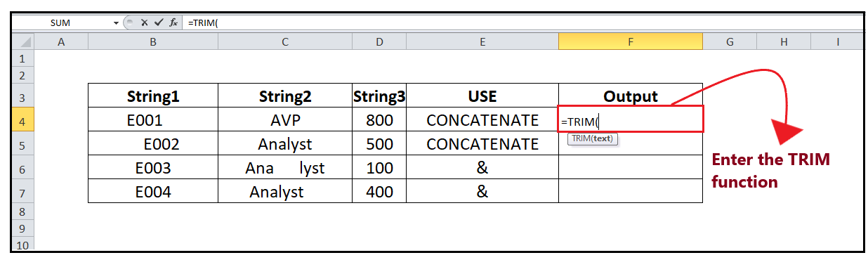Select row 4 header
The height and width of the screenshot is (267, 868).
click(22, 120)
